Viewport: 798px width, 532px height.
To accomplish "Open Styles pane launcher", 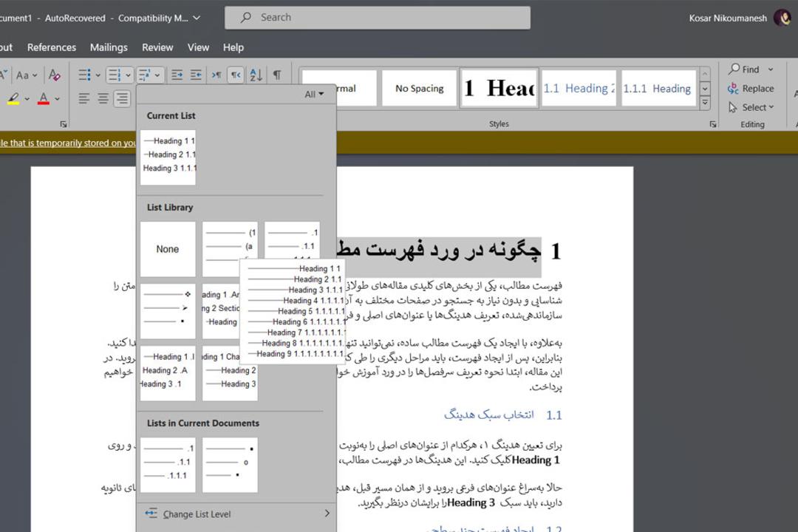I will click(713, 123).
